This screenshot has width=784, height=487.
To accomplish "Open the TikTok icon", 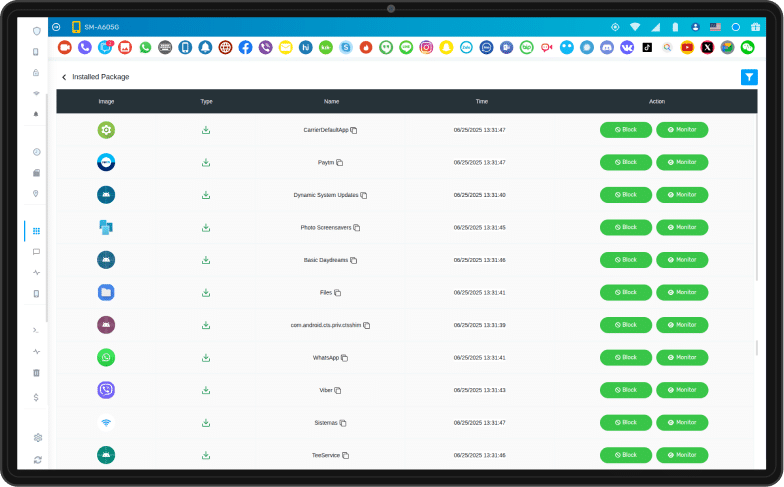I will [x=647, y=48].
